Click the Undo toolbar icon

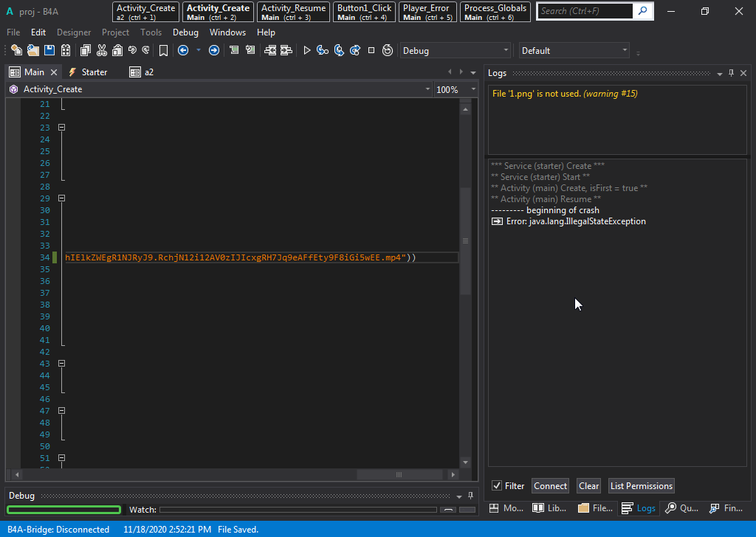click(132, 50)
